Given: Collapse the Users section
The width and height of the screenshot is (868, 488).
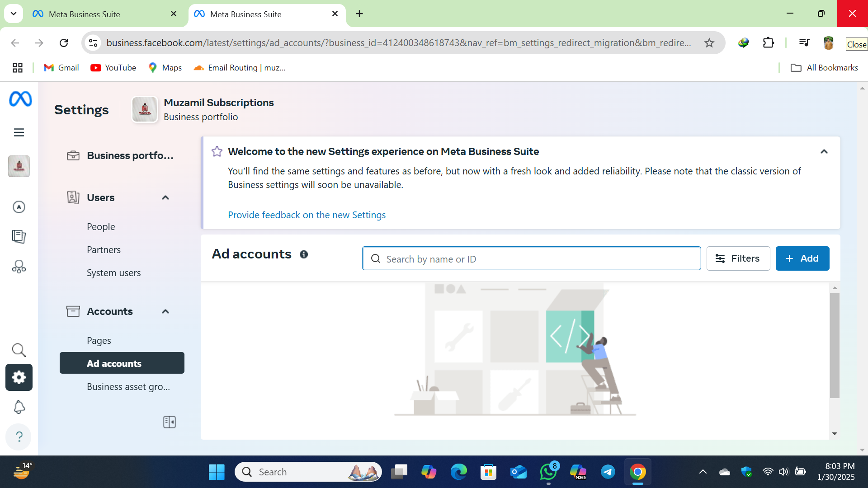Looking at the screenshot, I should click(x=165, y=197).
